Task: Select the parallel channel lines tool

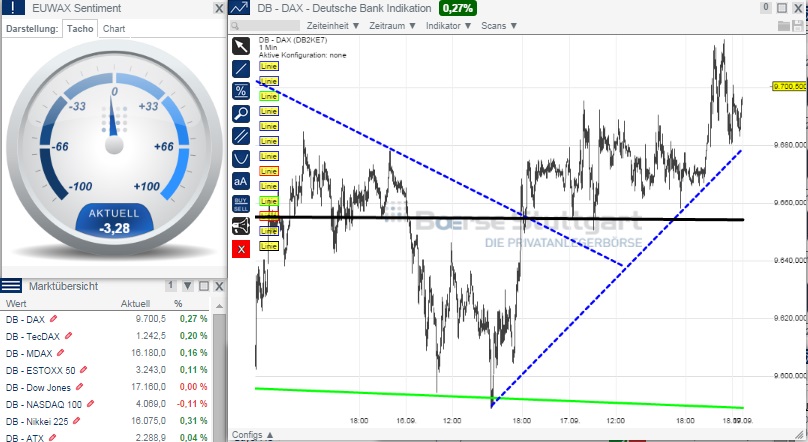Action: (241, 136)
